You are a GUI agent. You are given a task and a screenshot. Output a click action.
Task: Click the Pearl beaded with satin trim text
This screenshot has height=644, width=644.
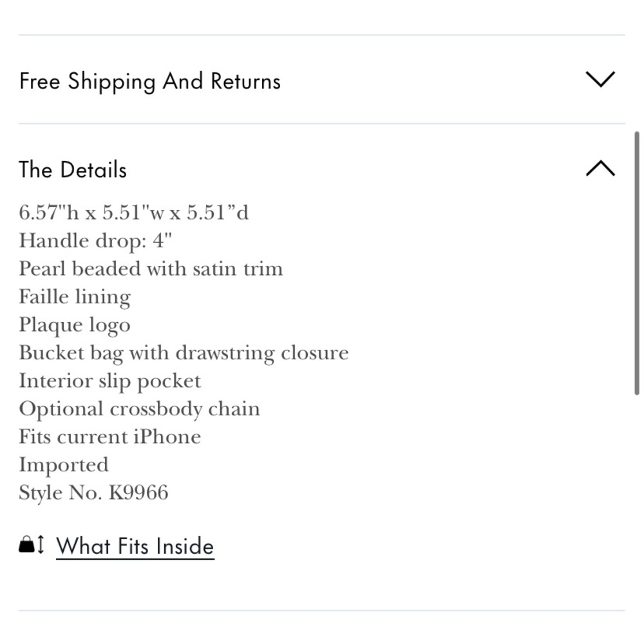coord(151,269)
